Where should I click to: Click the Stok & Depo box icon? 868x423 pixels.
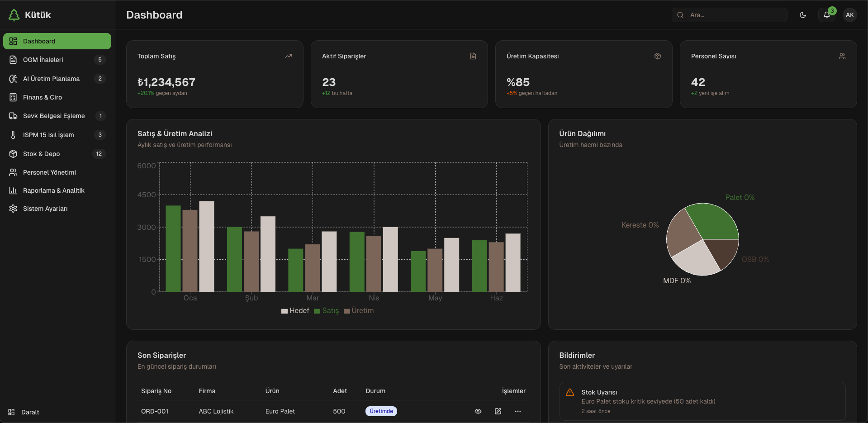pos(13,154)
